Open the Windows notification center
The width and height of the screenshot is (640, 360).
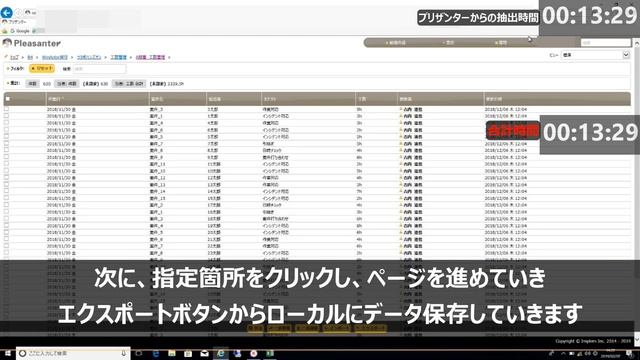[629, 353]
